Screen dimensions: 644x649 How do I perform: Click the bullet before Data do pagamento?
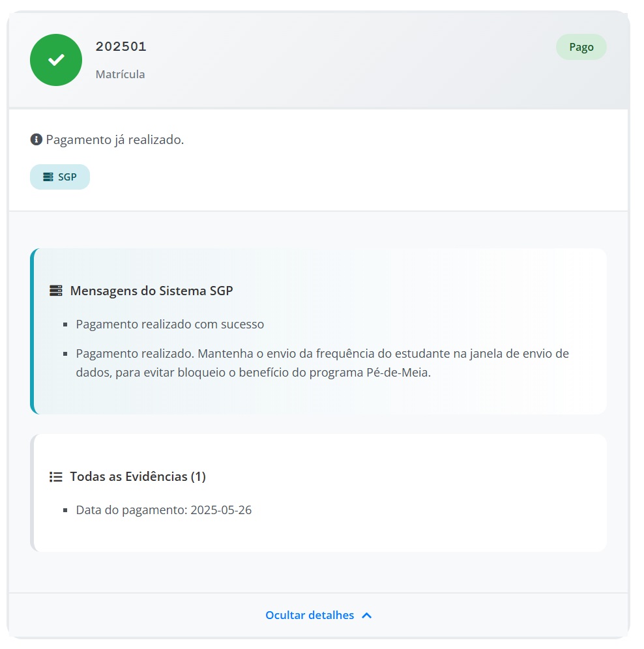tap(65, 510)
